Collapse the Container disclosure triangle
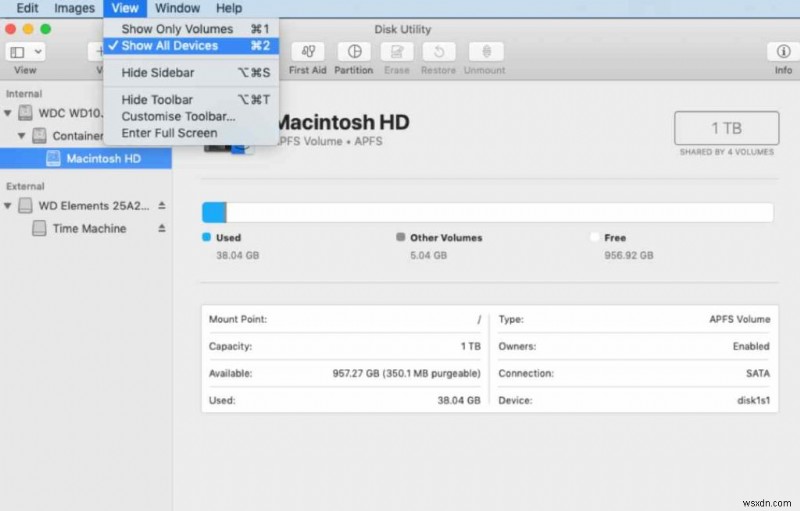This screenshot has height=511, width=800. 21,136
